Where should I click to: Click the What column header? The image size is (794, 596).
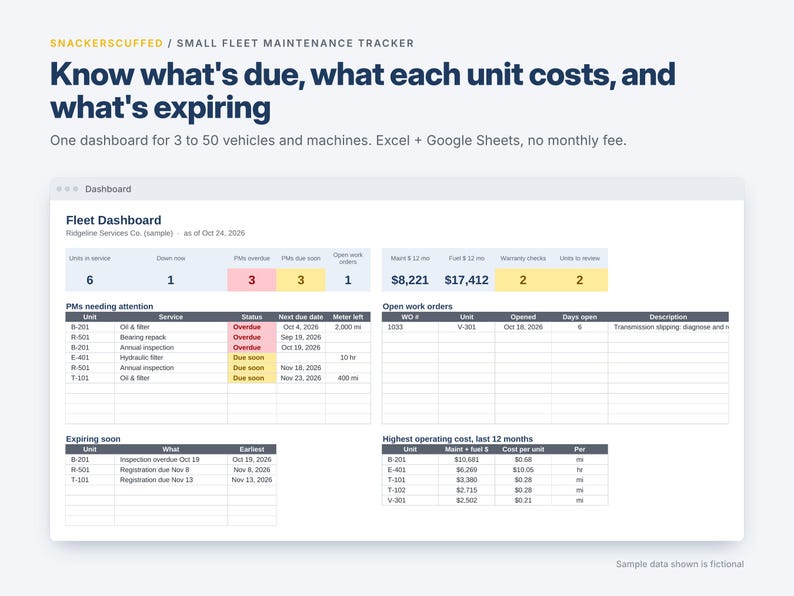(171, 449)
